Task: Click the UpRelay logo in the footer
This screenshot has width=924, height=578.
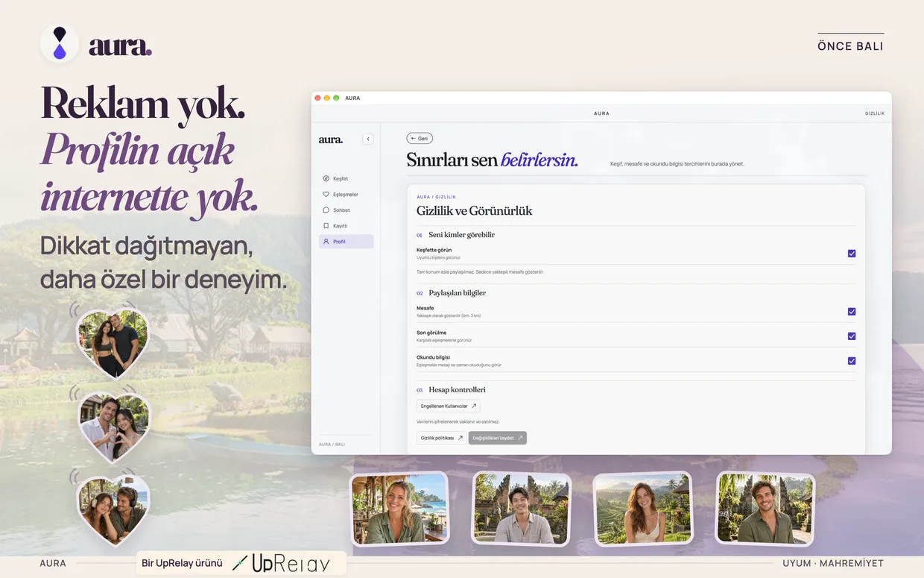Action: (x=281, y=564)
